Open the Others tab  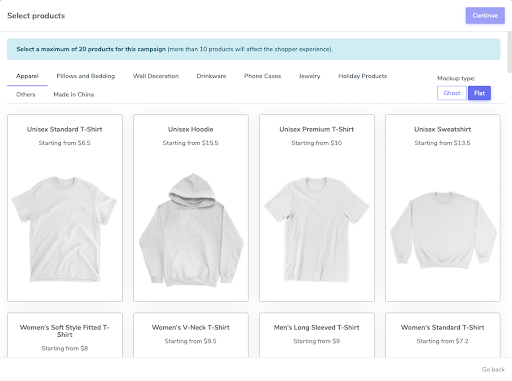coord(26,94)
